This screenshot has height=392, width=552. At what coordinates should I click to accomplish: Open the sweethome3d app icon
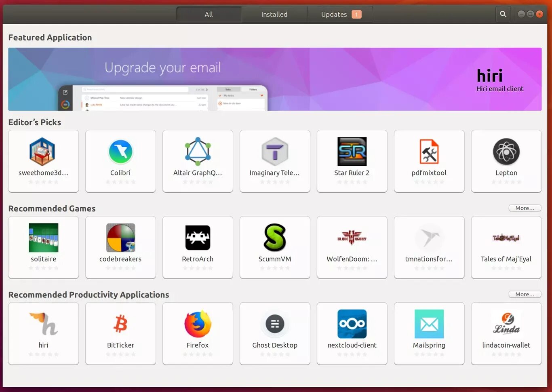coord(42,152)
